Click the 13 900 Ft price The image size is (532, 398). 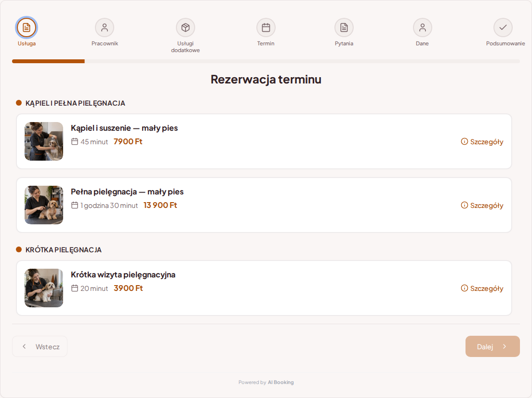tap(160, 205)
